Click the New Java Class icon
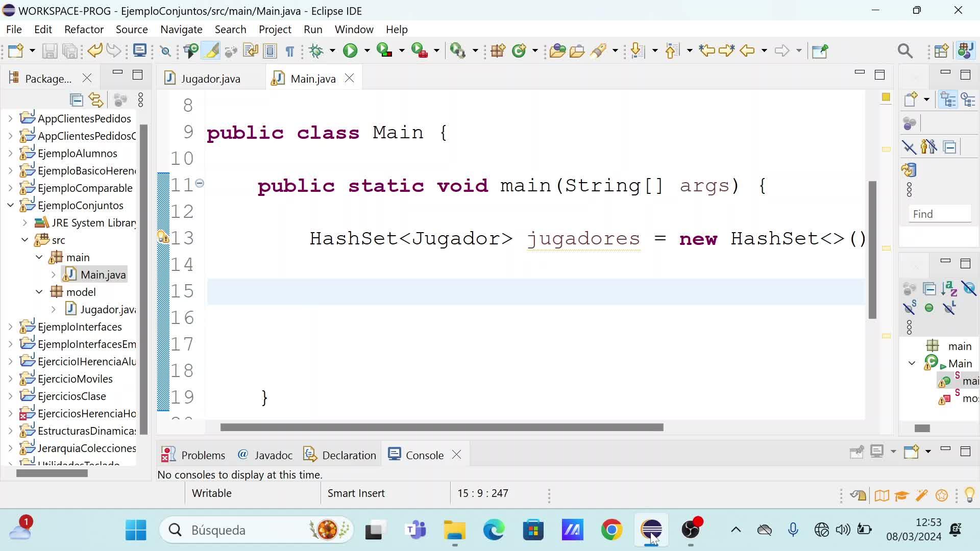 click(519, 51)
